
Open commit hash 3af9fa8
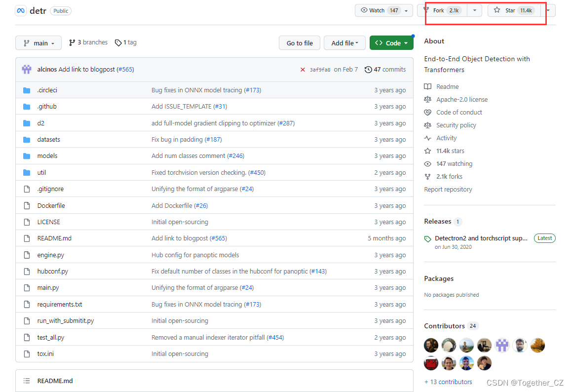(x=320, y=70)
